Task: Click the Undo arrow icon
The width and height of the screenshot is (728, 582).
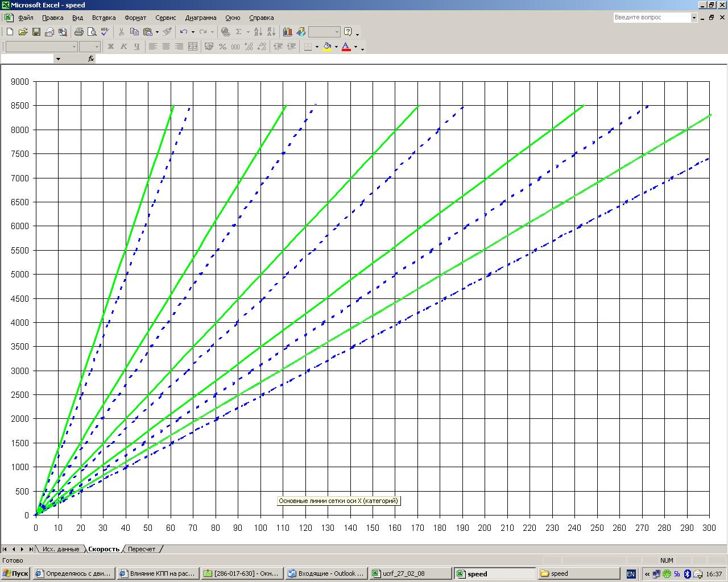Action: point(183,32)
